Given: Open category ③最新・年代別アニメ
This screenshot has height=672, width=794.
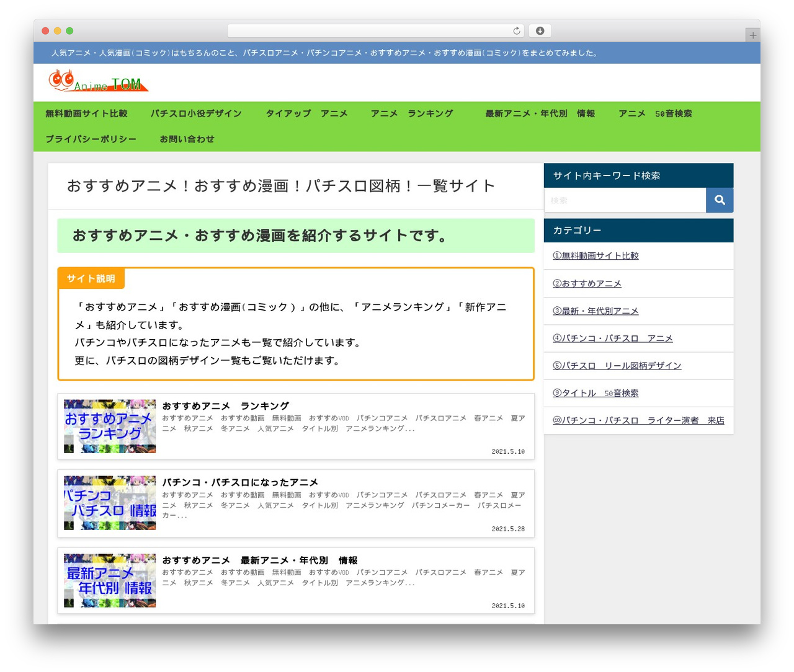Looking at the screenshot, I should point(595,311).
